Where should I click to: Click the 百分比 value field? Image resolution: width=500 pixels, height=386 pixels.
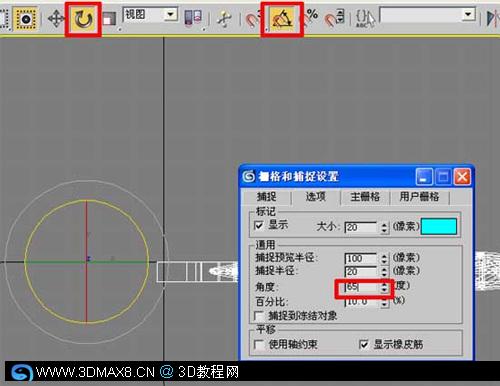tap(361, 302)
